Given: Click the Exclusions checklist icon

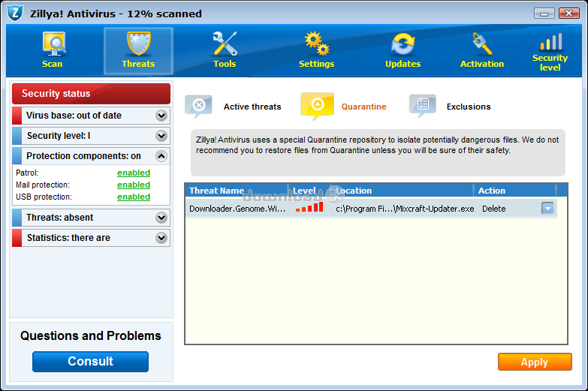Looking at the screenshot, I should click(423, 106).
